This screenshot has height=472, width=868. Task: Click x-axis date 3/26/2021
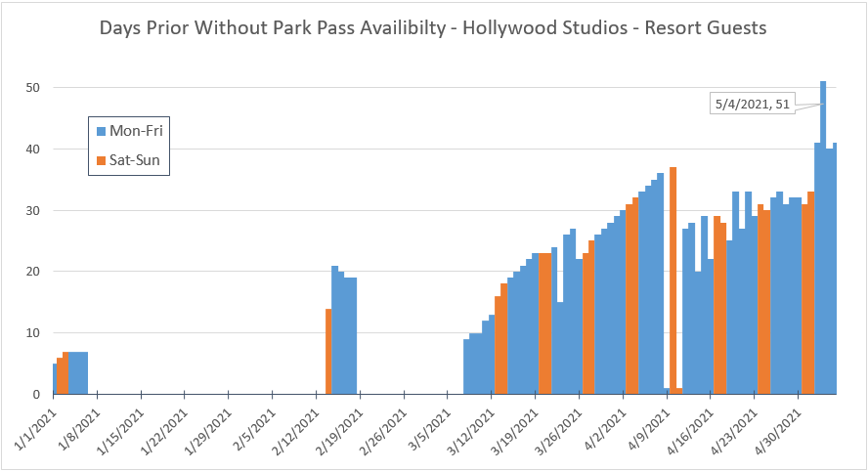559,432
